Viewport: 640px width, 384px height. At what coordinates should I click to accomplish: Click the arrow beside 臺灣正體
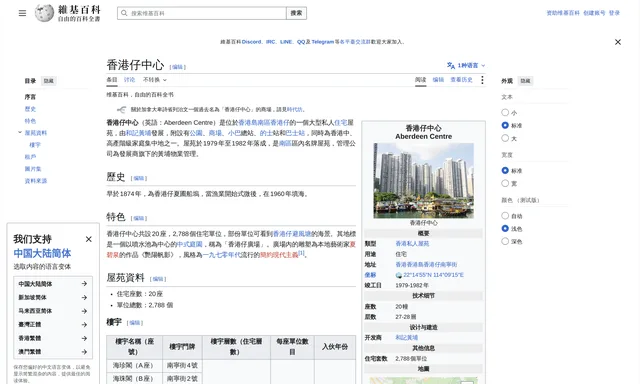point(84,324)
